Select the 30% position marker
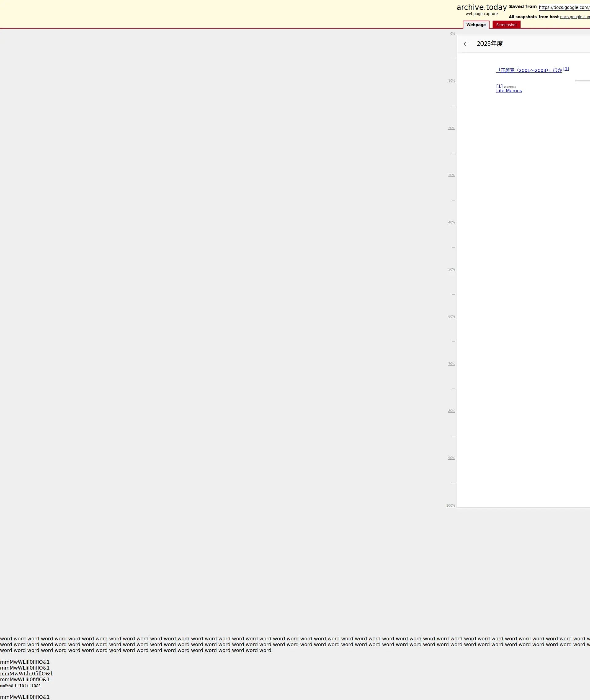 pyautogui.click(x=451, y=175)
